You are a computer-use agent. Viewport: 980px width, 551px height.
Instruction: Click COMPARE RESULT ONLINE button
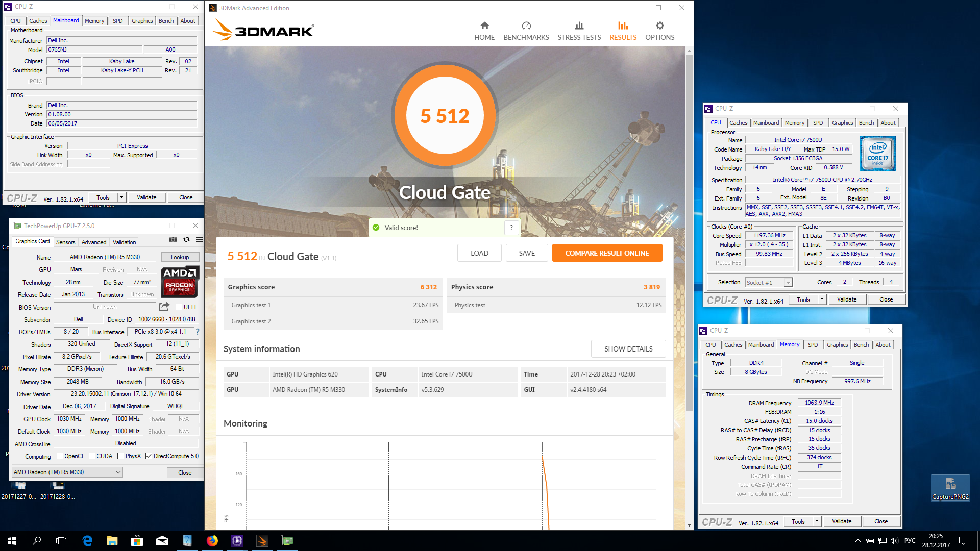click(607, 253)
